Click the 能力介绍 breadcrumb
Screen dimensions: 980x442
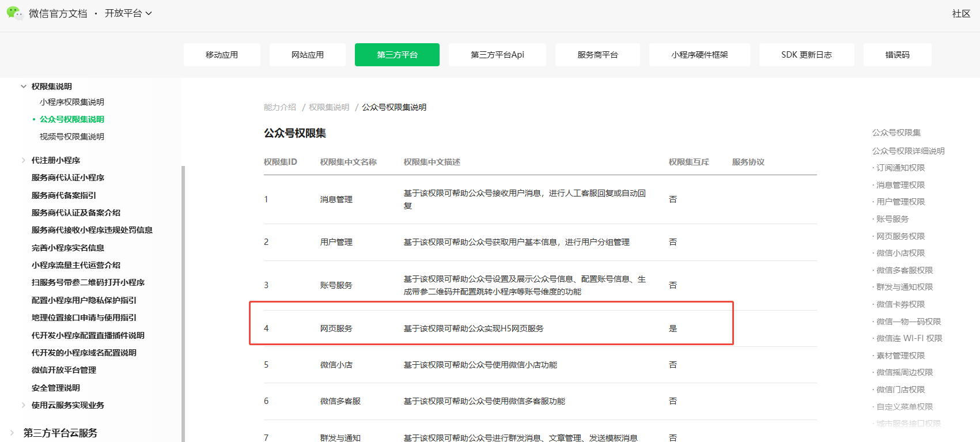280,107
